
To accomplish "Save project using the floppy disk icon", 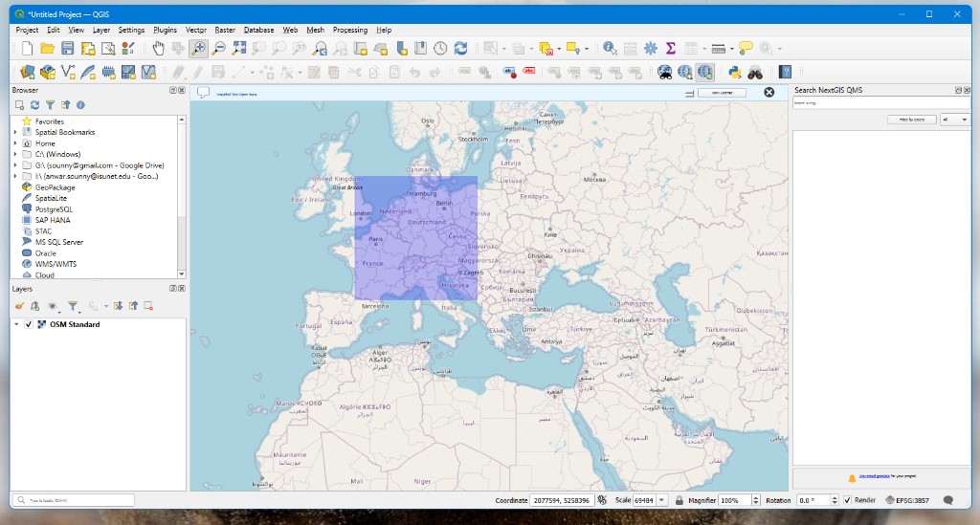I will (x=68, y=48).
